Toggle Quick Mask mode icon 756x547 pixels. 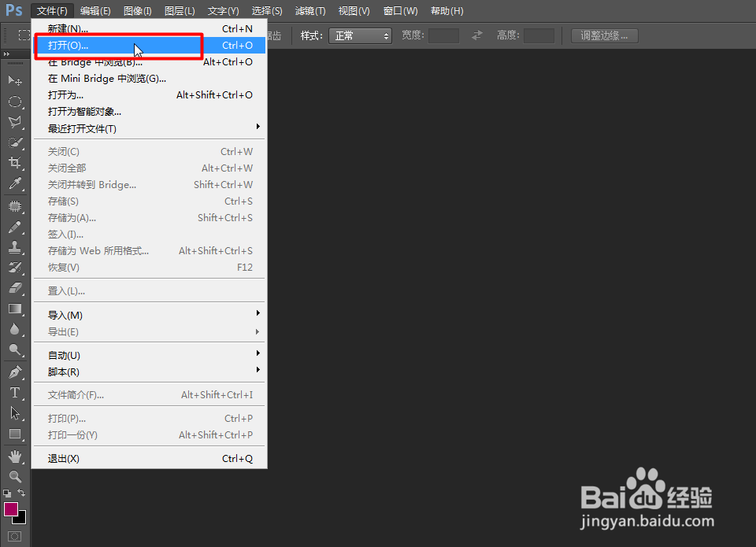[14, 537]
